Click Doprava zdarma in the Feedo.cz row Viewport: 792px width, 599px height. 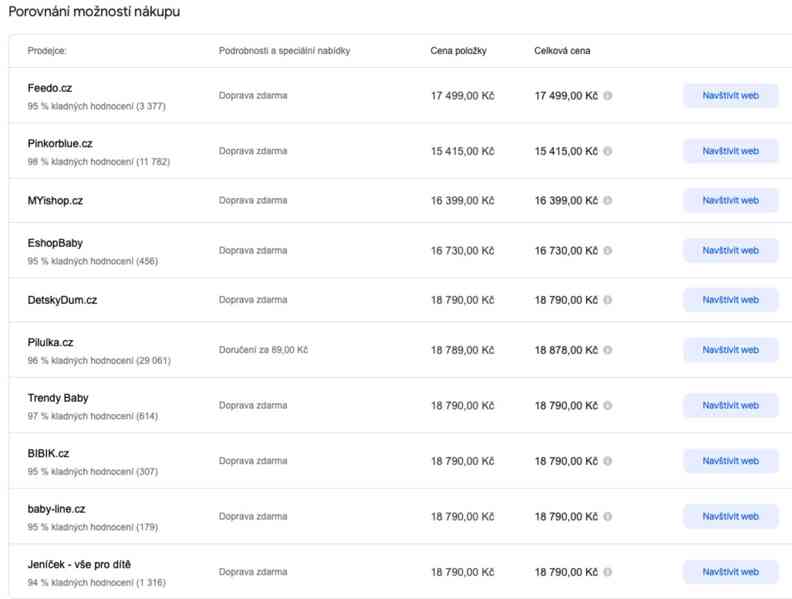click(x=253, y=95)
